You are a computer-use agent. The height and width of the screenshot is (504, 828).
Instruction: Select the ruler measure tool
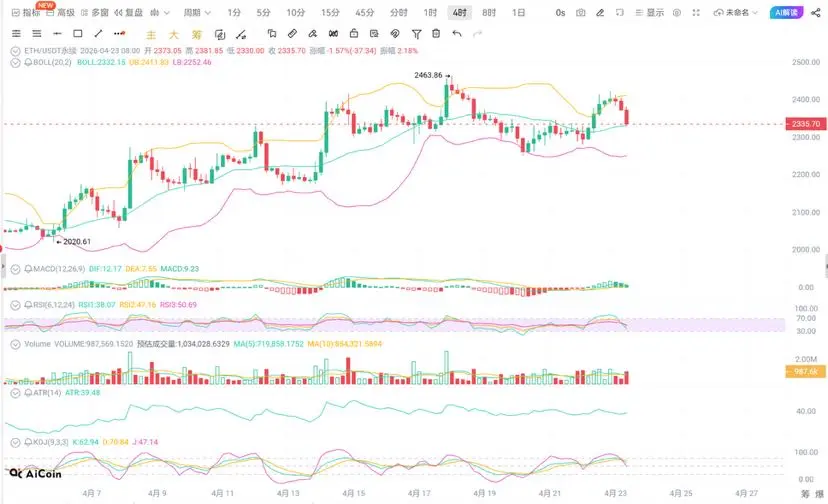[x=292, y=34]
